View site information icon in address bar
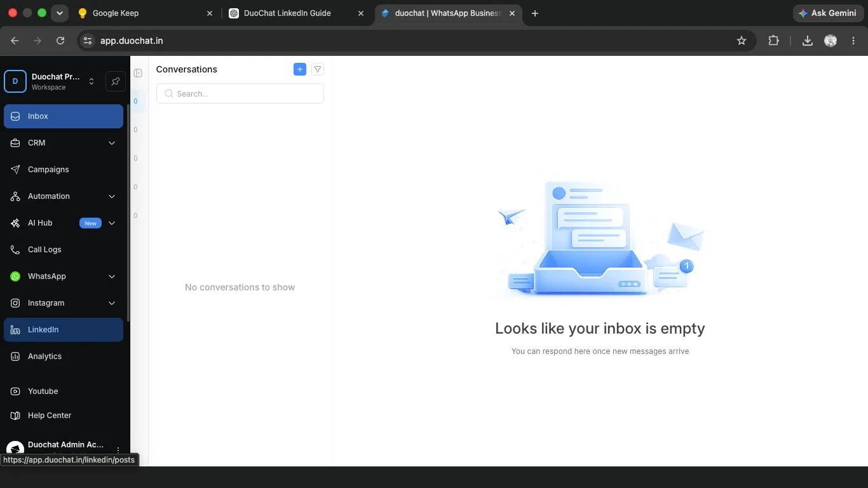The width and height of the screenshot is (868, 488). click(88, 41)
